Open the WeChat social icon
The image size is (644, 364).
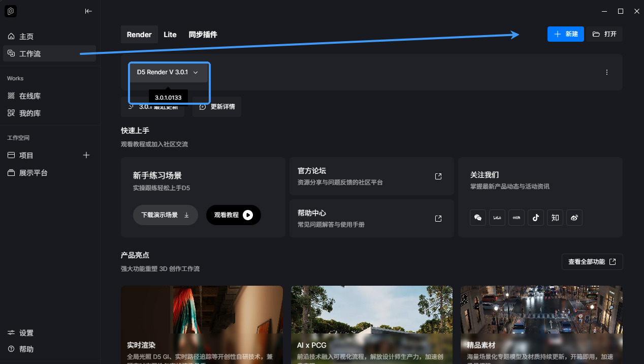[x=477, y=218]
